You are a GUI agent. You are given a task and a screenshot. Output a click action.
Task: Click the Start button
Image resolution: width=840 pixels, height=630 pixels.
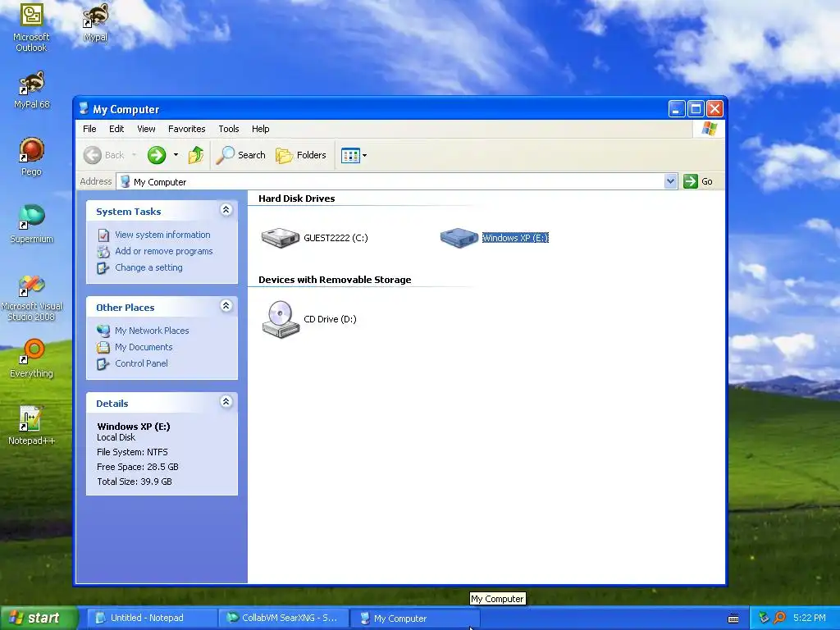pyautogui.click(x=39, y=619)
